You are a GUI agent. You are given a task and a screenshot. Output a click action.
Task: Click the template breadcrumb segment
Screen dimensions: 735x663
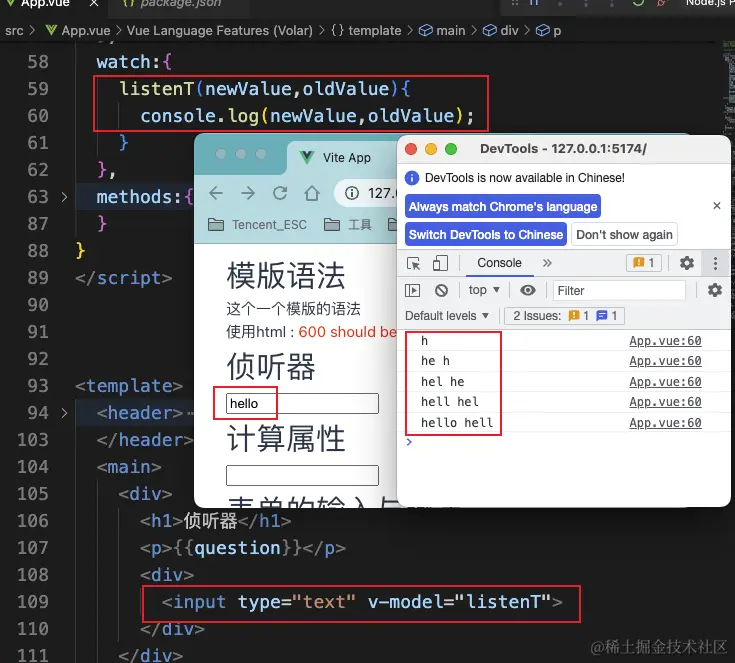tap(367, 31)
